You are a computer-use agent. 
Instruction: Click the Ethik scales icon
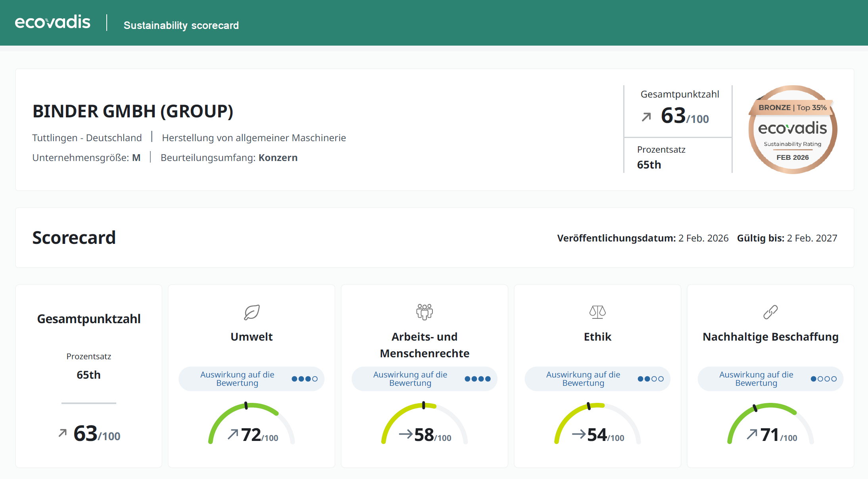597,312
